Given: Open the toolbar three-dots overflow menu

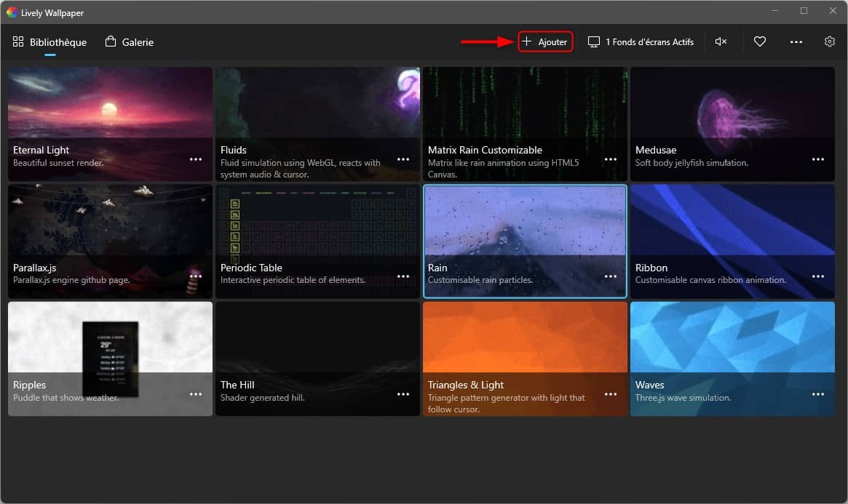Looking at the screenshot, I should point(796,41).
